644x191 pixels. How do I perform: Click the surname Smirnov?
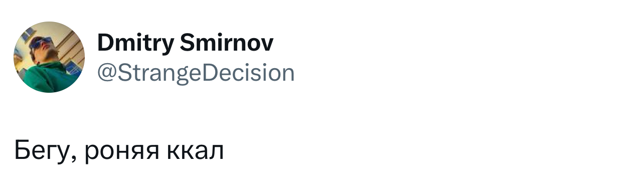[x=226, y=43]
